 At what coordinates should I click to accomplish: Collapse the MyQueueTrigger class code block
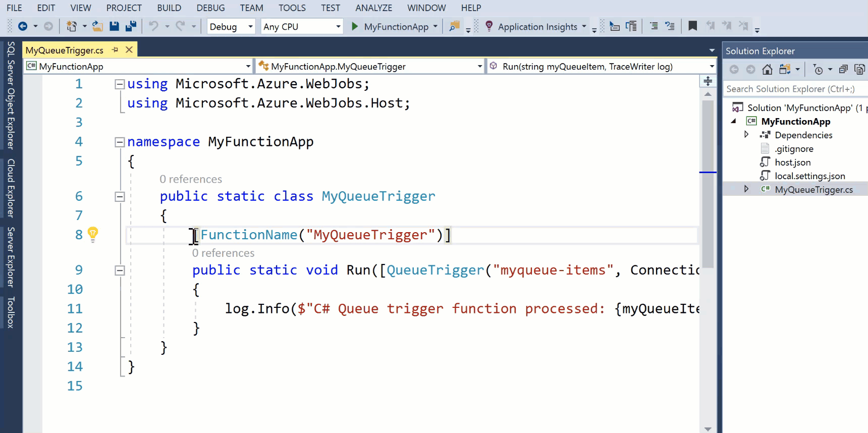click(120, 197)
